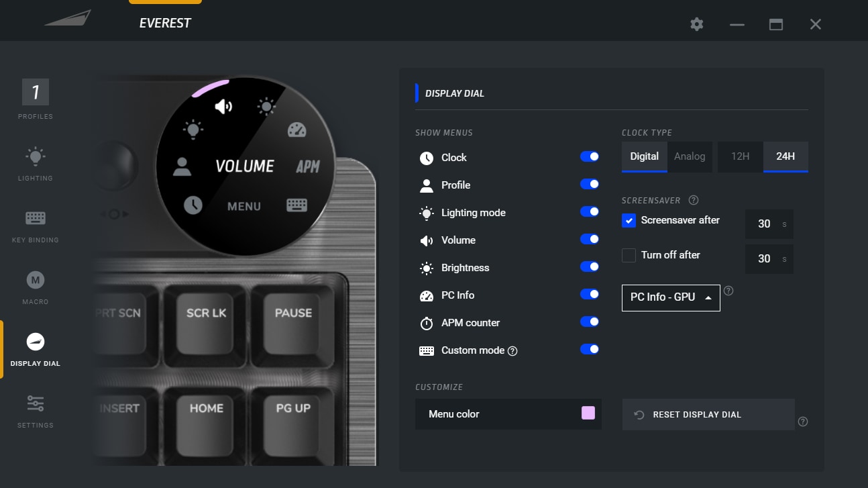The width and height of the screenshot is (868, 488).
Task: Click help icon beside Reset Display Dial
Action: pos(803,422)
